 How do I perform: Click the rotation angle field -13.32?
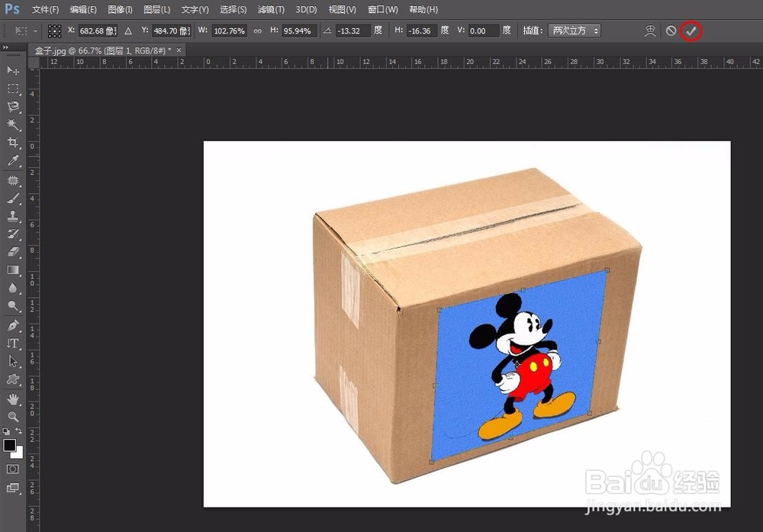click(353, 31)
